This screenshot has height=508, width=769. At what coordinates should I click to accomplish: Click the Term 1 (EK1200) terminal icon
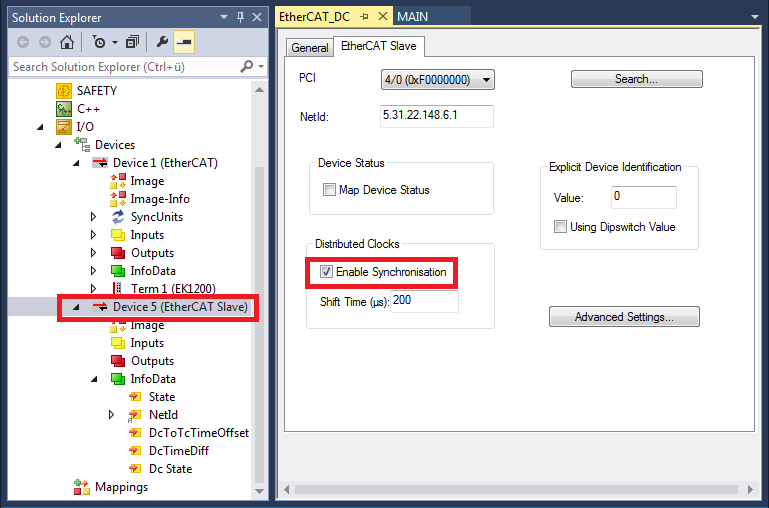tap(118, 288)
